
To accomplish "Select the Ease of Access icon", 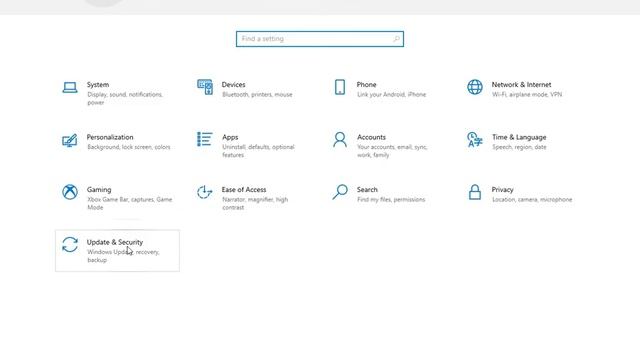I will pyautogui.click(x=204, y=192).
